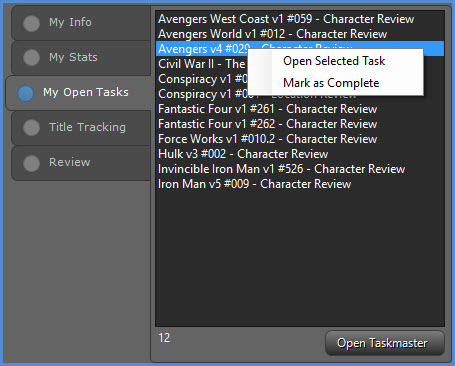455x366 pixels.
Task: Select Invincible Iron Man v1 #526 task
Action: (x=300, y=169)
